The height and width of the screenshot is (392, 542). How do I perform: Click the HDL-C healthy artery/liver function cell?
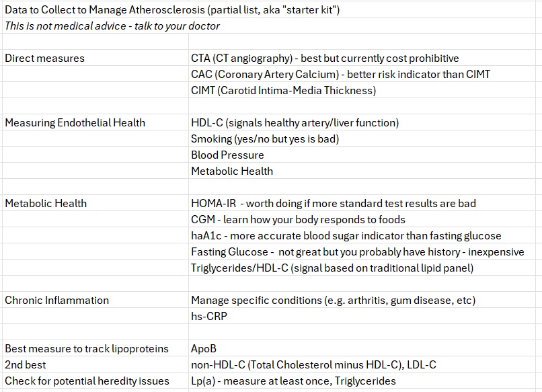tap(295, 122)
